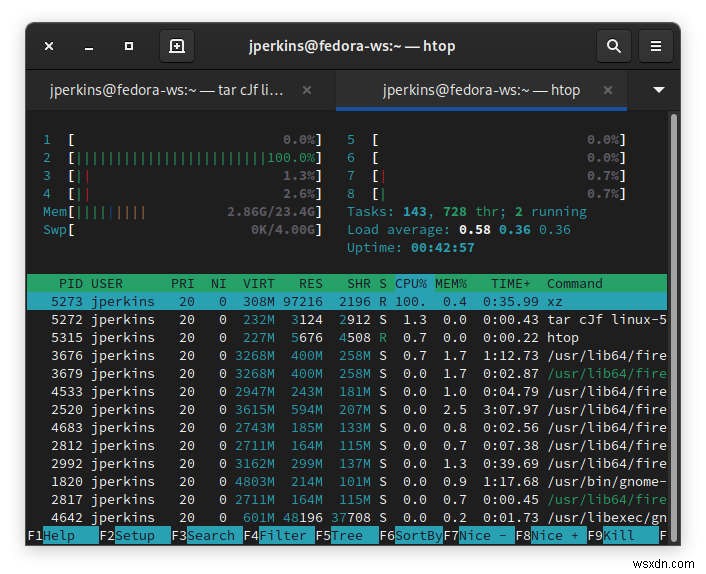Close the htop tab
706x574 pixels.
pyautogui.click(x=607, y=90)
